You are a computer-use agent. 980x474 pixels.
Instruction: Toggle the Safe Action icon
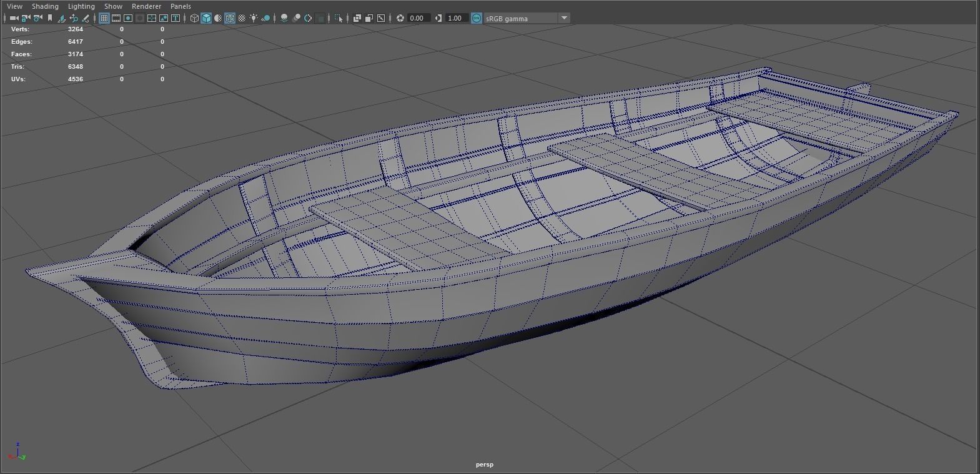(164, 18)
